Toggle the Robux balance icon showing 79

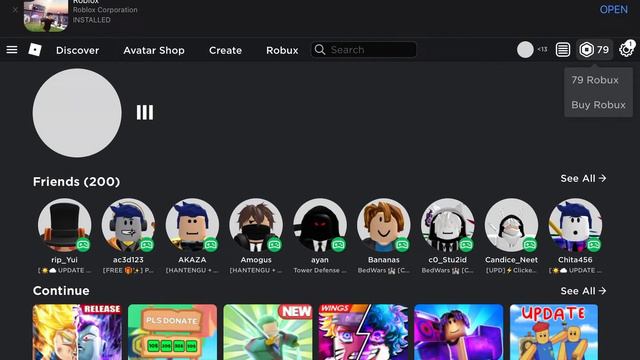pos(594,50)
